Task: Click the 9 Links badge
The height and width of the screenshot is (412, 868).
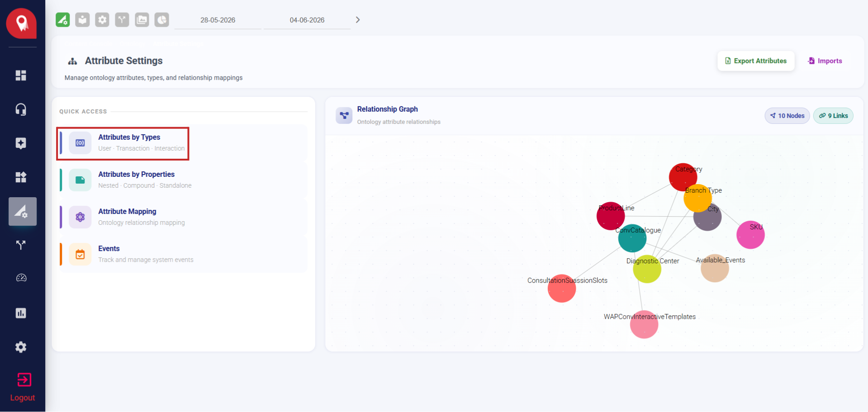Action: coord(833,116)
